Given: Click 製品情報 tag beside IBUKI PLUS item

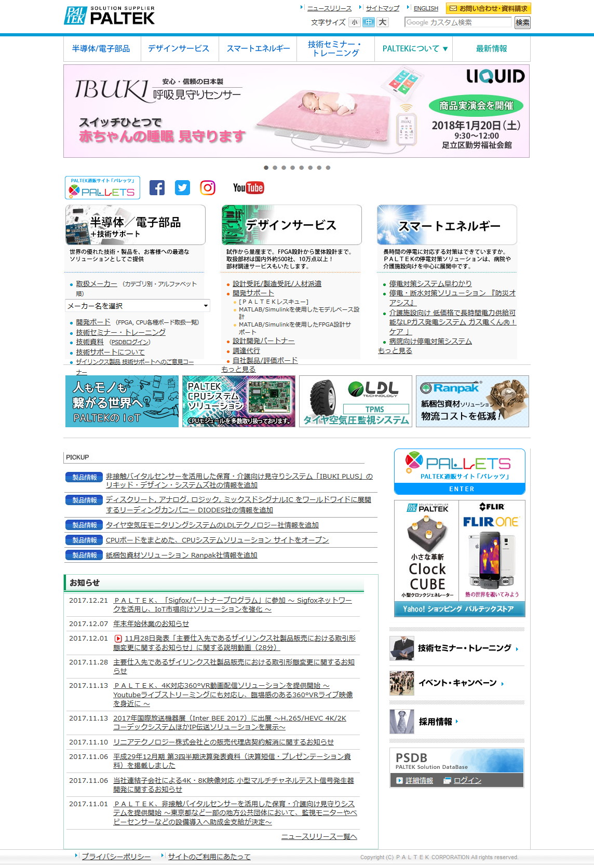Looking at the screenshot, I should [84, 477].
